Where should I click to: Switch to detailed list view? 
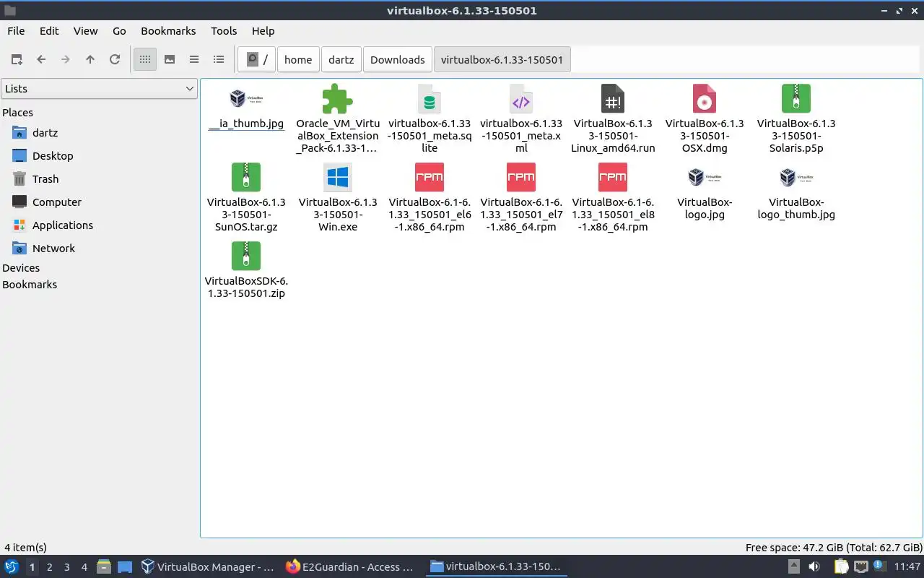point(219,59)
